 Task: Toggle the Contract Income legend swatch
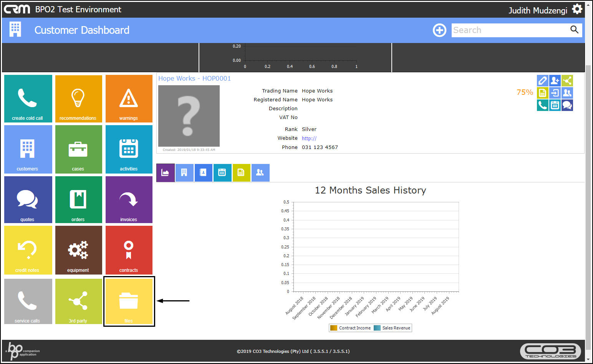(334, 328)
